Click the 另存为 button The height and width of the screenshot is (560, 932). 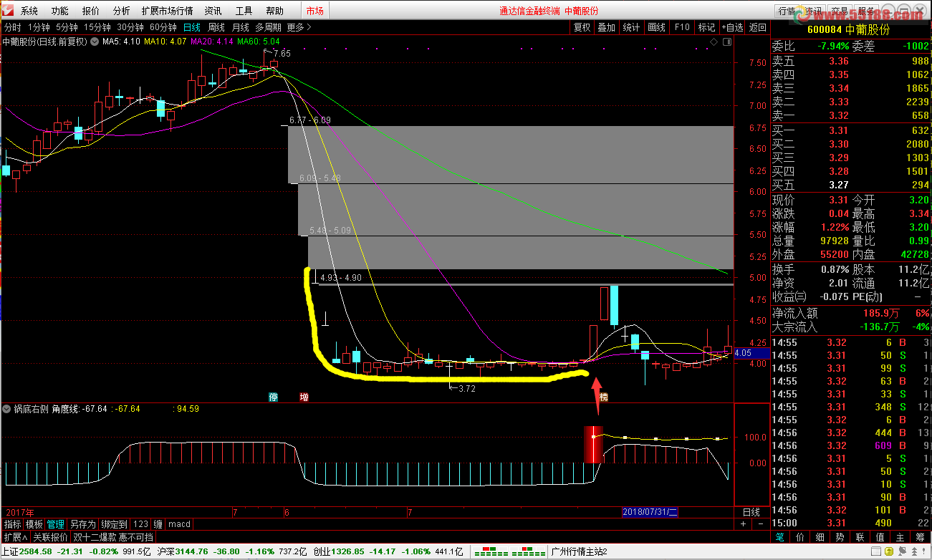tap(82, 524)
